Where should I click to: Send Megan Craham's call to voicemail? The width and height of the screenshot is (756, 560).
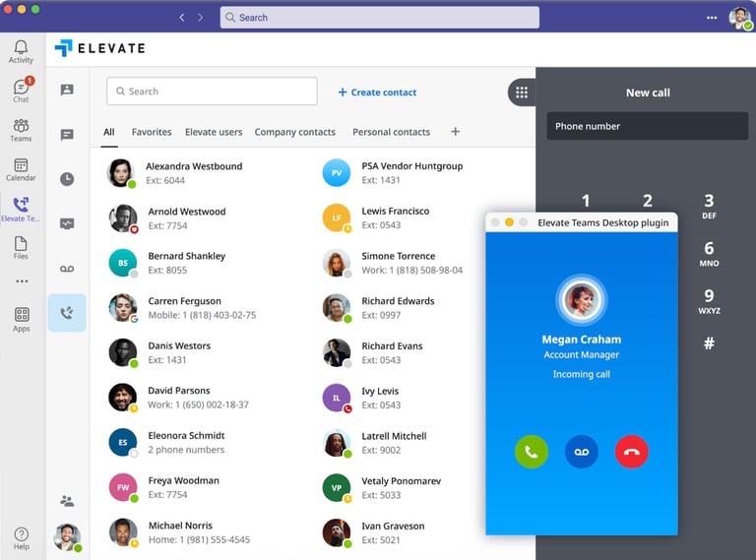click(x=582, y=452)
